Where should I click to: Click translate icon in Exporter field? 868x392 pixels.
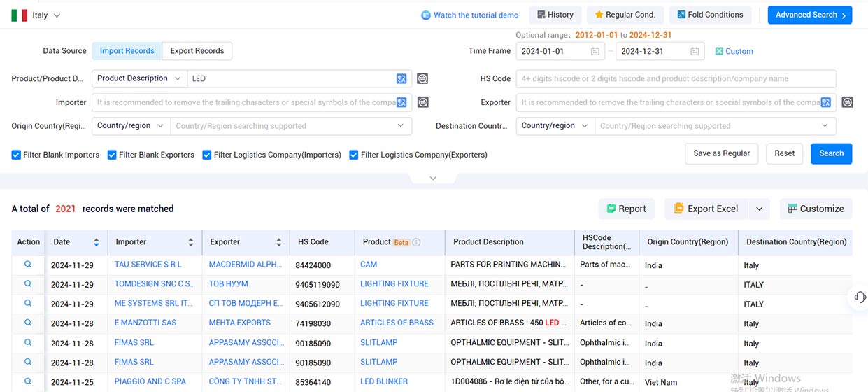coord(826,102)
